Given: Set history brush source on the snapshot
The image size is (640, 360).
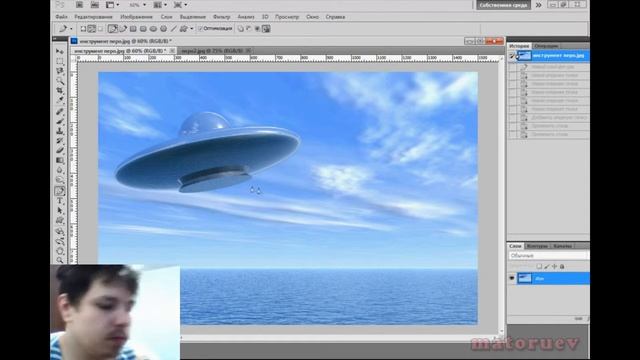Looking at the screenshot, I should pyautogui.click(x=512, y=56).
